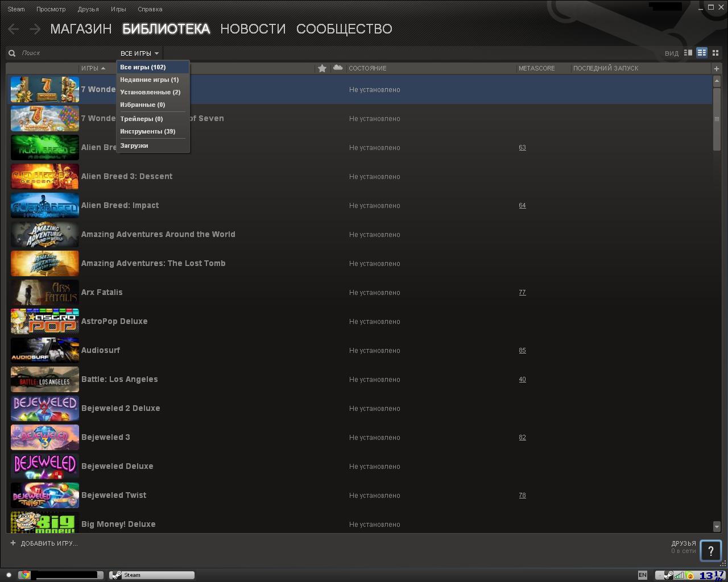Open Загрузки from the dropdown

pyautogui.click(x=152, y=145)
